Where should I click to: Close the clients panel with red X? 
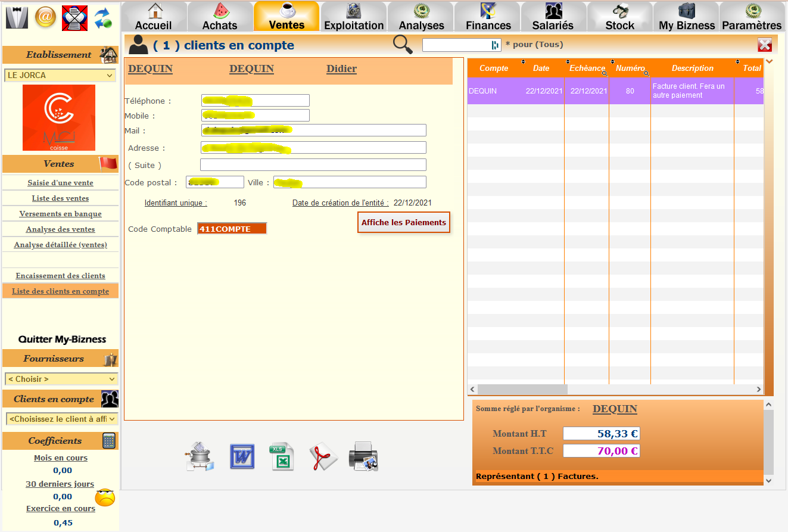click(x=765, y=45)
